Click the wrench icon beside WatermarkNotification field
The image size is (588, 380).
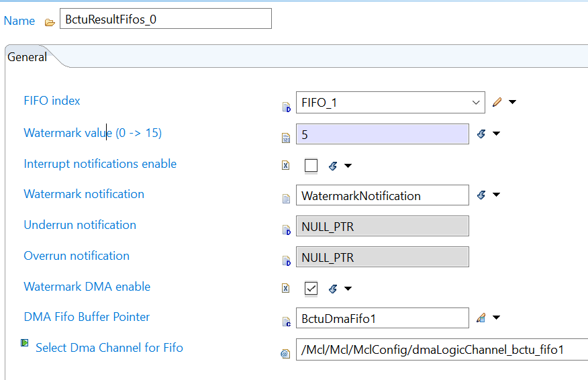point(481,195)
